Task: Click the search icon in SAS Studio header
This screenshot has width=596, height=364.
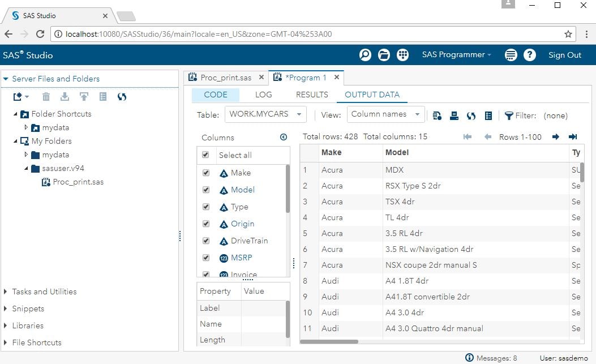Action: 365,55
